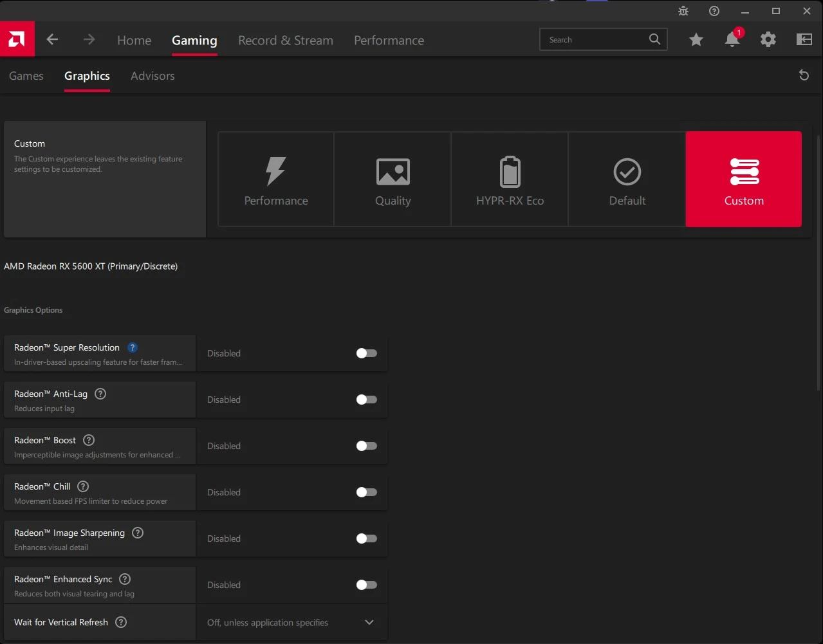Select the HYPR-RX Eco profile tile

(510, 179)
